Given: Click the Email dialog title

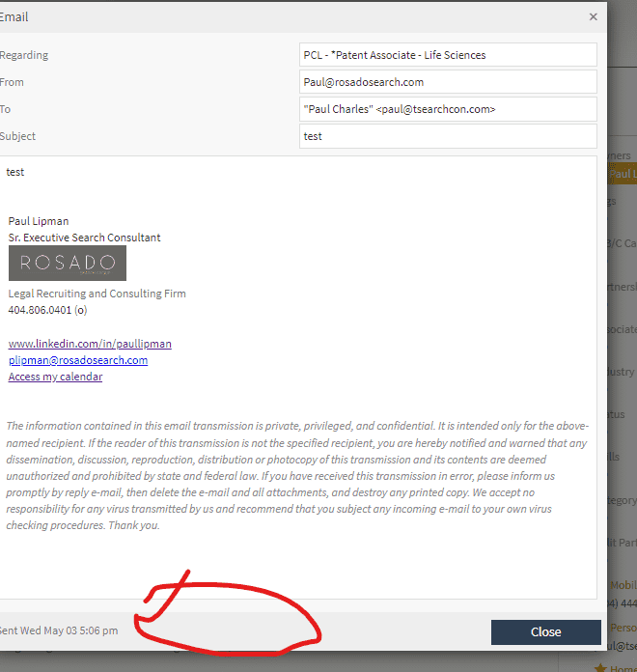Looking at the screenshot, I should click(14, 16).
